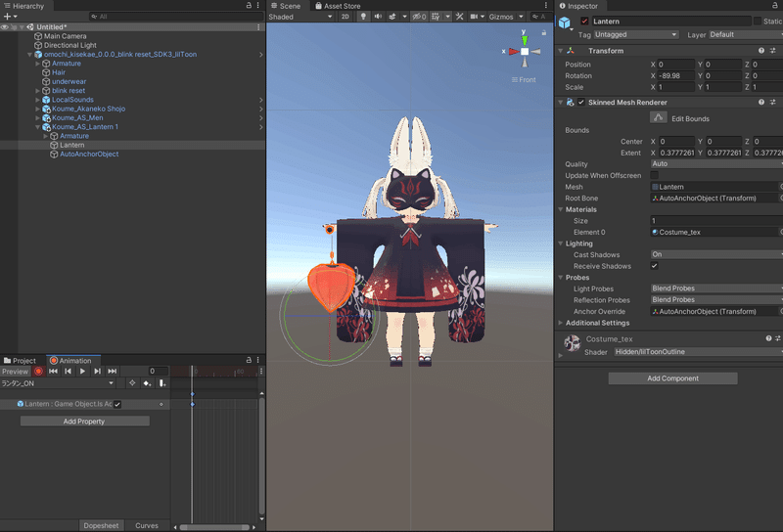Collapse the Materials section
Viewport: 783px width, 532px height.
(x=560, y=209)
